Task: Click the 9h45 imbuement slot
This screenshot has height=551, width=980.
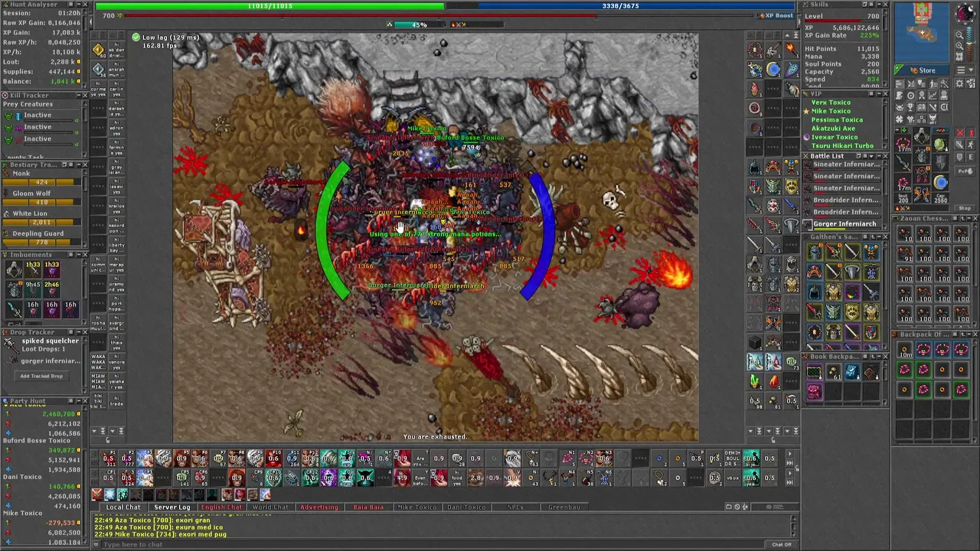Action: [33, 288]
